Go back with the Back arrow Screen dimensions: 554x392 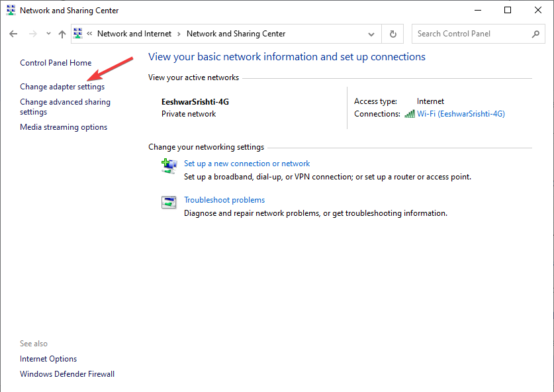[13, 34]
